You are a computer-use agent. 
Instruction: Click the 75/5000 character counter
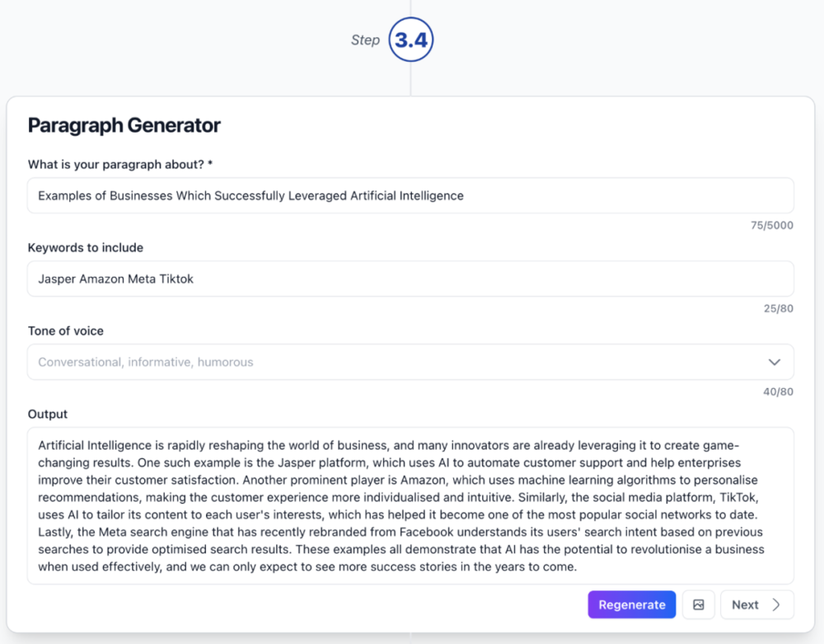(773, 225)
